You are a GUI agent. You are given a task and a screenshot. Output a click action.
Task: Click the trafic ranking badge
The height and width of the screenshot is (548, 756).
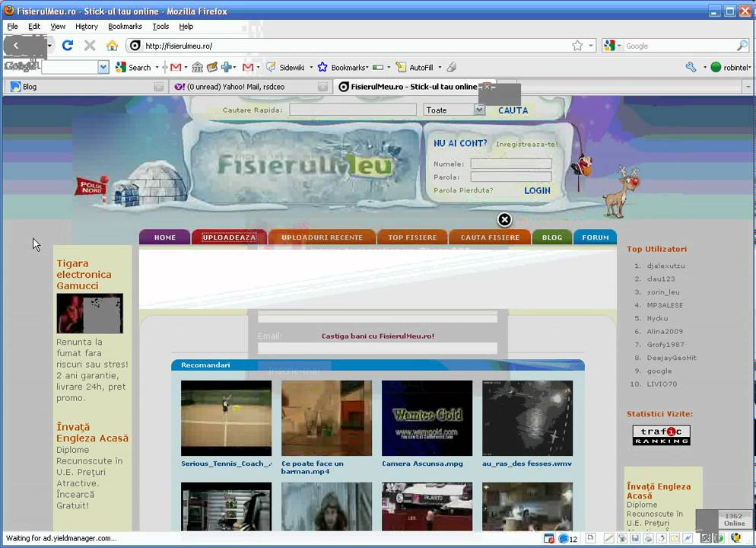point(661,435)
